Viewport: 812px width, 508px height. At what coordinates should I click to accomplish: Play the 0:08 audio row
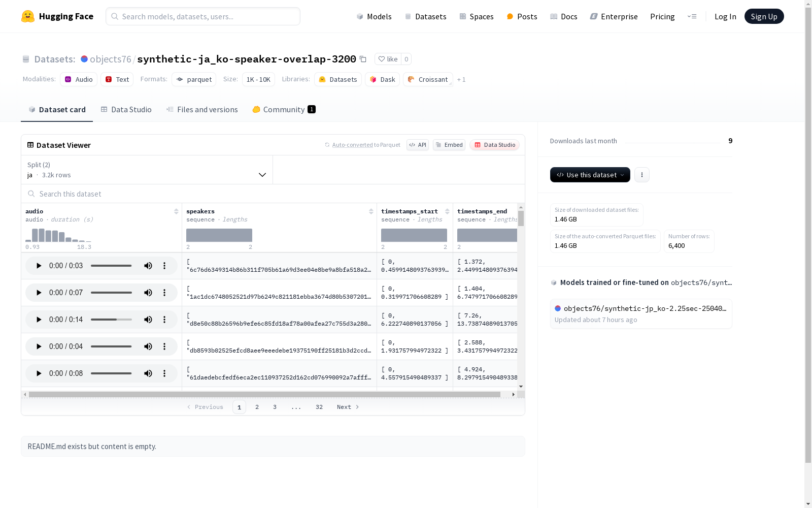coord(39,373)
